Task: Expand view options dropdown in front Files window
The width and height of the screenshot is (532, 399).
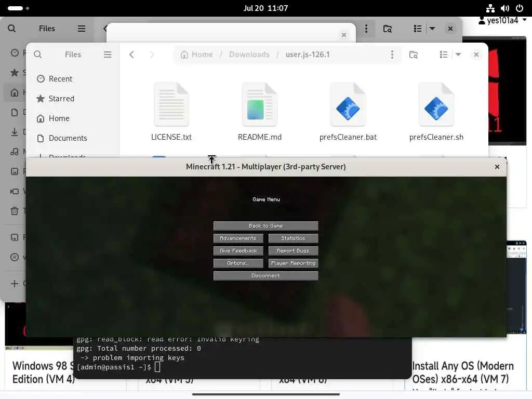Action: pos(458,54)
